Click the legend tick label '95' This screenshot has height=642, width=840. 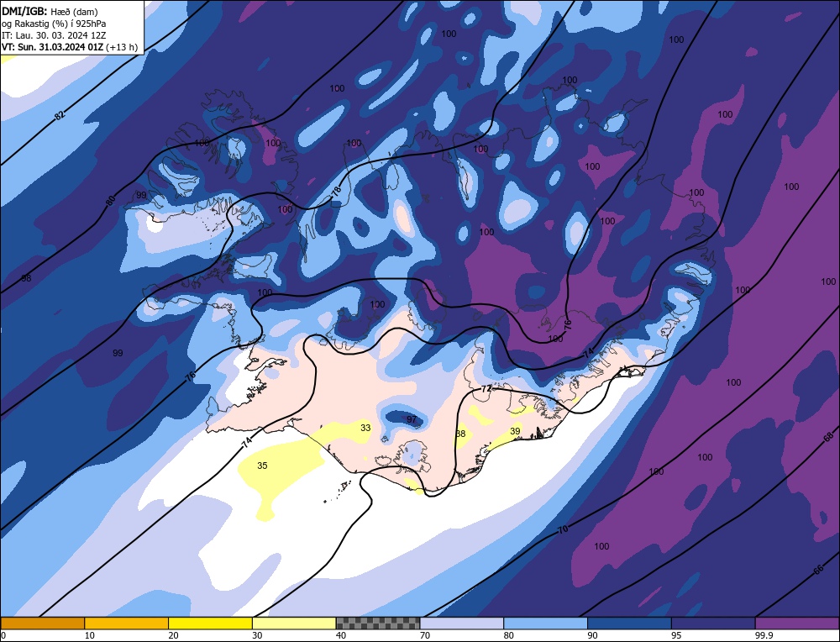(676, 635)
